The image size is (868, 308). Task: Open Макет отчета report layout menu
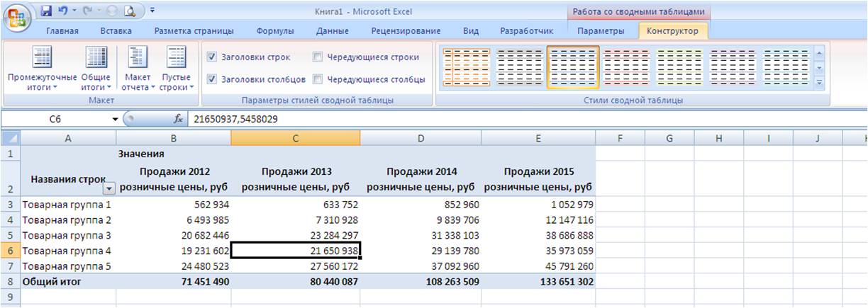138,69
